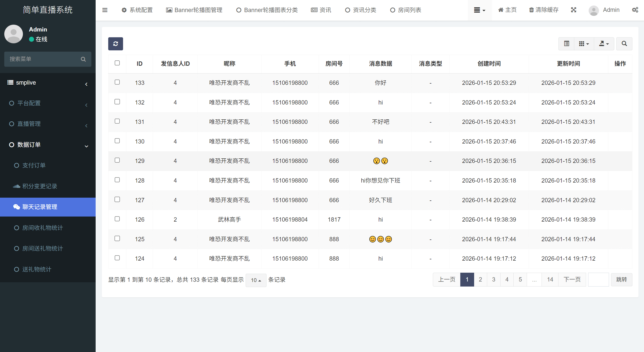The image size is (644, 352).
Task: Open the per-page count dropdown showing 10
Action: point(256,280)
